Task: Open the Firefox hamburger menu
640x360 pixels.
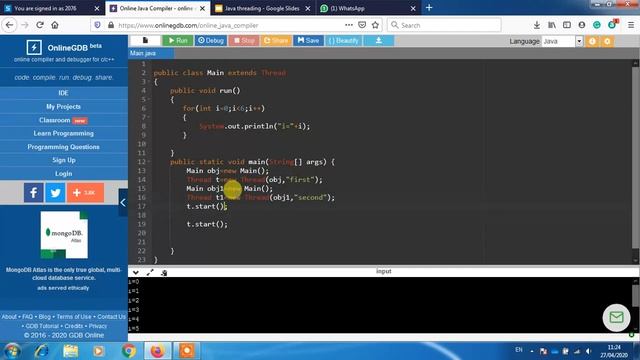Action: pyautogui.click(x=631, y=25)
